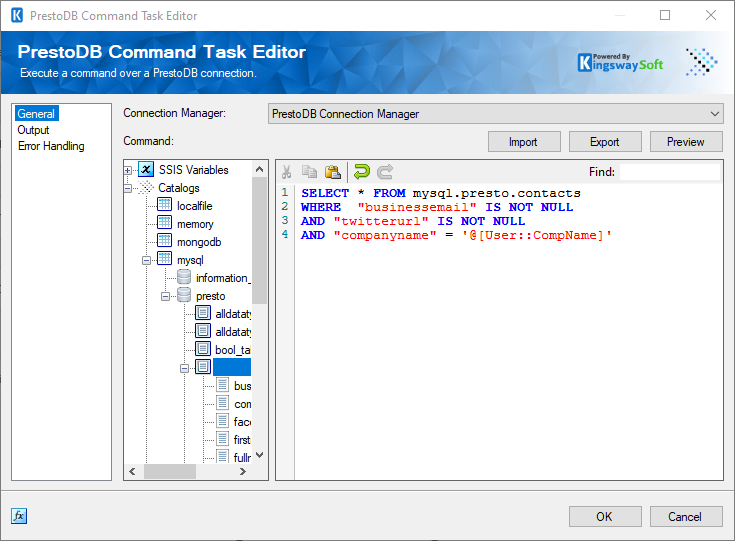
Task: Collapse the mysql catalog node
Action: pyautogui.click(x=146, y=260)
